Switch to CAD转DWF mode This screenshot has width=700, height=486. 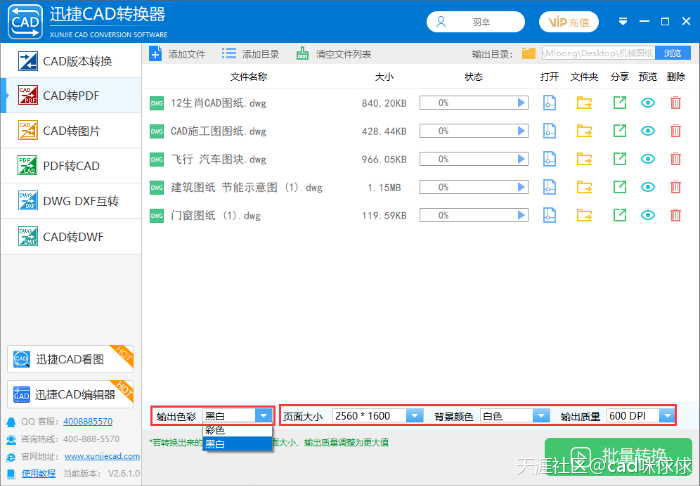point(71,237)
